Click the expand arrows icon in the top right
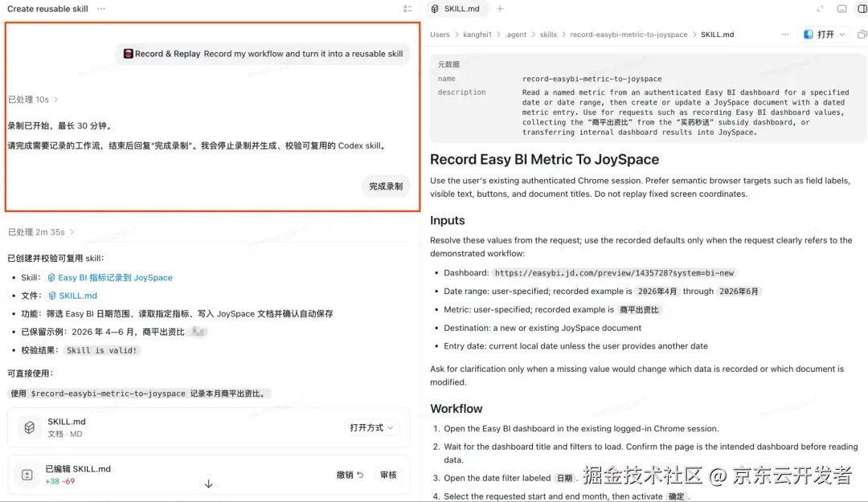The height and width of the screenshot is (502, 868). [820, 9]
